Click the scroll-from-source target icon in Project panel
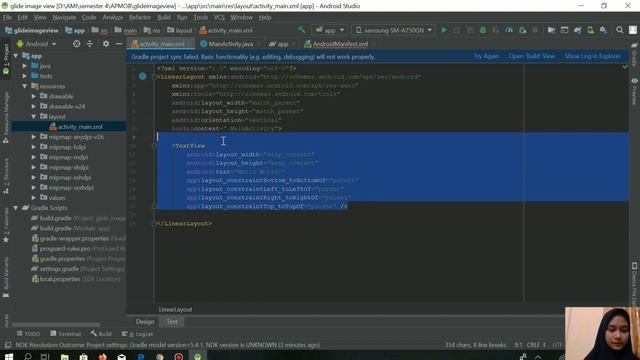640x360 pixels. click(76, 44)
